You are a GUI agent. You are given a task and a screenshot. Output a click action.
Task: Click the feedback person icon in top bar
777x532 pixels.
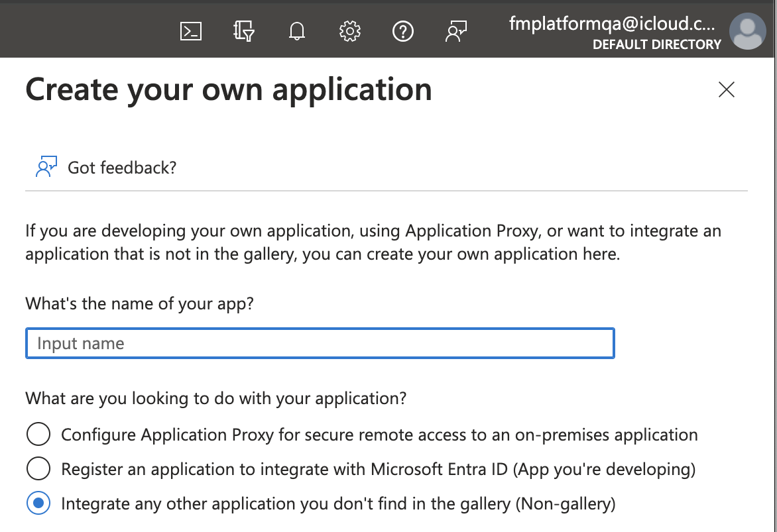[x=455, y=30]
